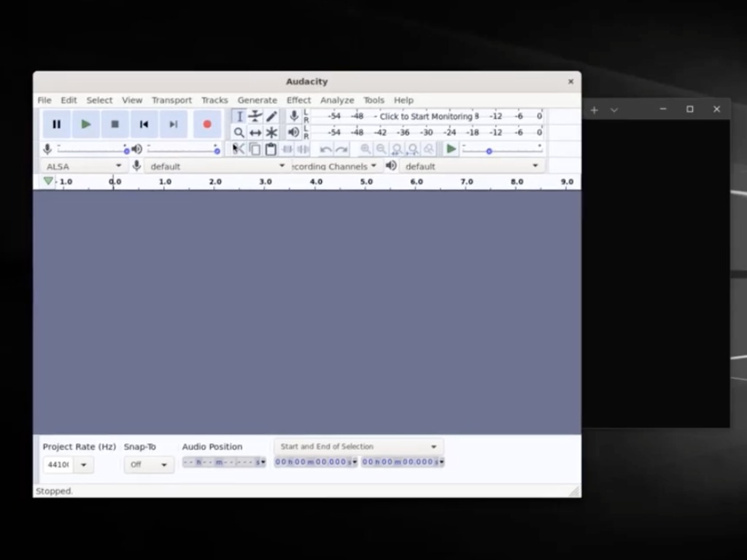The width and height of the screenshot is (747, 560).
Task: Select the Selection (I-beam) tool
Action: coord(239,117)
